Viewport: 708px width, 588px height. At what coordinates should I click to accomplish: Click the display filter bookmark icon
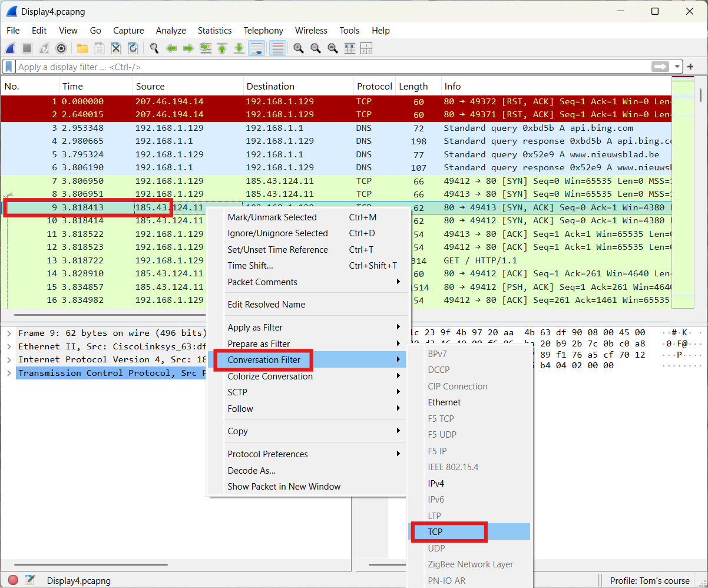(9, 67)
